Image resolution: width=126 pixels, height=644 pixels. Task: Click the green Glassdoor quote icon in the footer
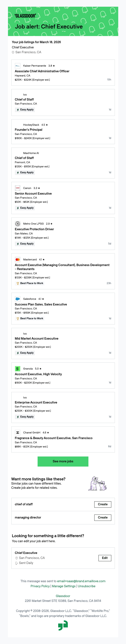click(x=63, y=626)
